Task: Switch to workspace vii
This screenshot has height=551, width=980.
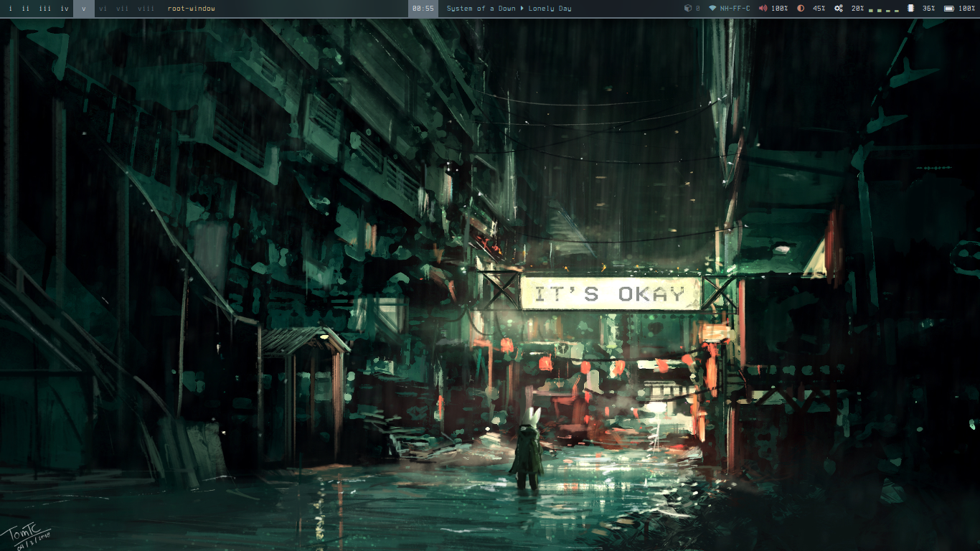Action: point(123,9)
